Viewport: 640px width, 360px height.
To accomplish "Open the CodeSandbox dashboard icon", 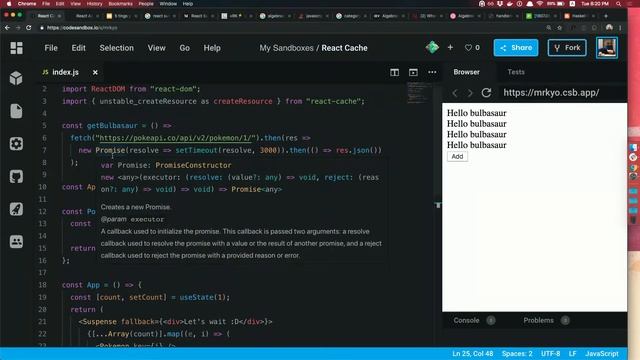I will click(16, 48).
